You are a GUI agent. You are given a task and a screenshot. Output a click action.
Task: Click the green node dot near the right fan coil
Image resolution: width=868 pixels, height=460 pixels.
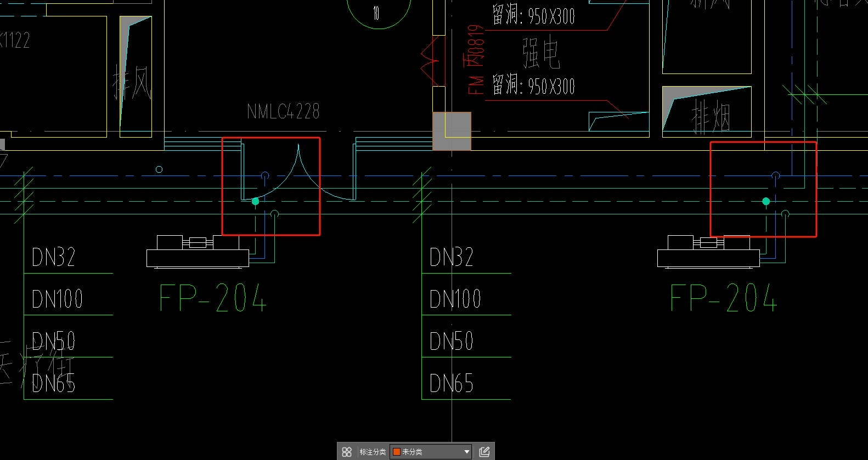pyautogui.click(x=766, y=202)
